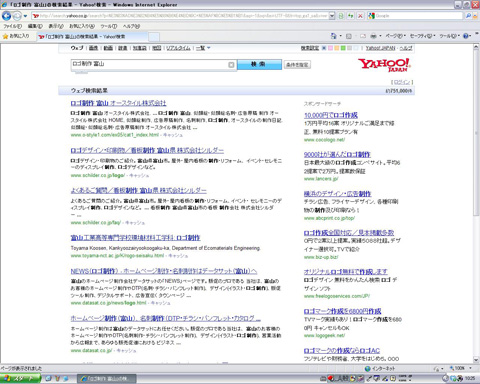Viewport: 480px width, 384px height.
Task: Open sponsored link 10,000円でロゴ作成
Action: pos(331,115)
